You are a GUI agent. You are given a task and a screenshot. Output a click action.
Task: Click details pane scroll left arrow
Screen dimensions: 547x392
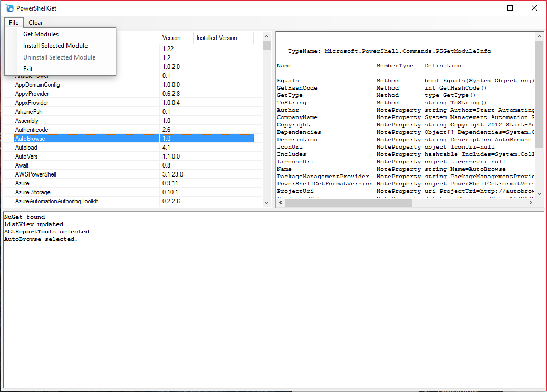pos(281,202)
